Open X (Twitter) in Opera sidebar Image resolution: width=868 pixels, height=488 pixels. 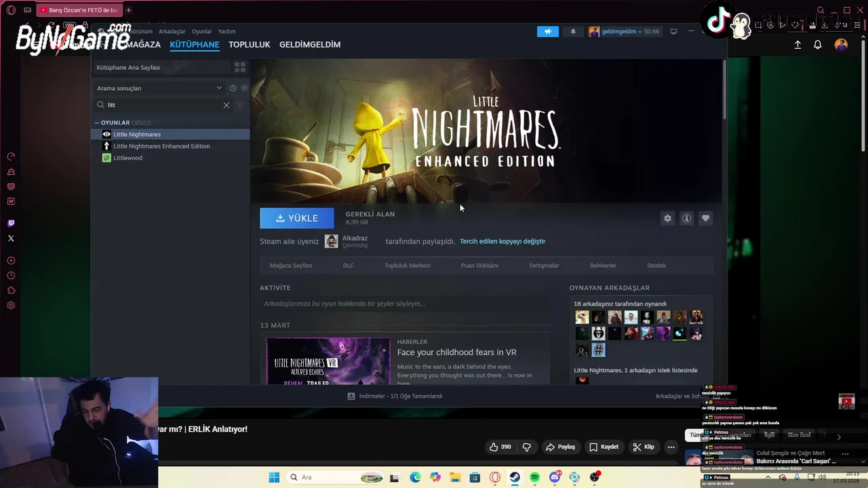click(x=11, y=238)
